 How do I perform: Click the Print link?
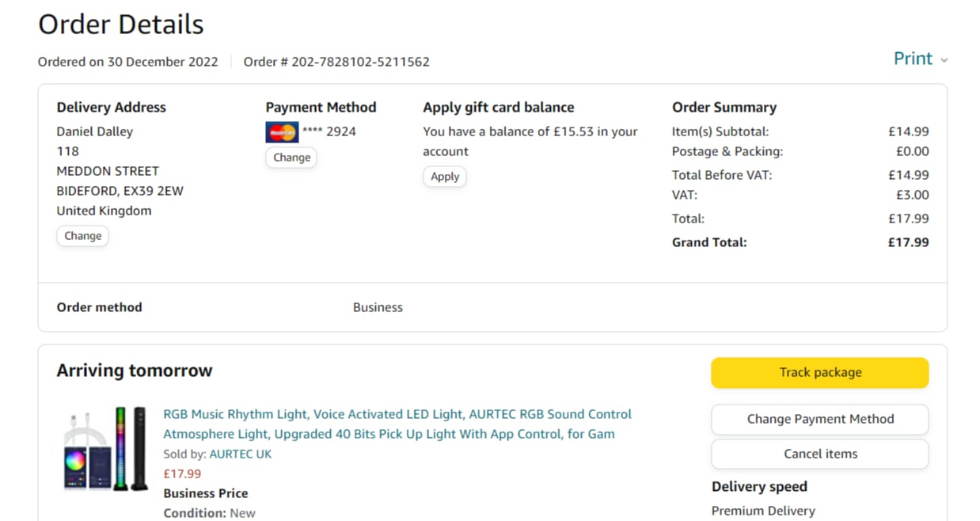click(913, 59)
